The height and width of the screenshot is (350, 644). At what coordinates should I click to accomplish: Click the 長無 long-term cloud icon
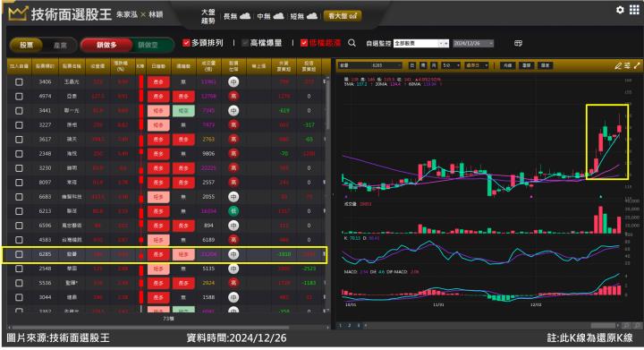point(245,16)
